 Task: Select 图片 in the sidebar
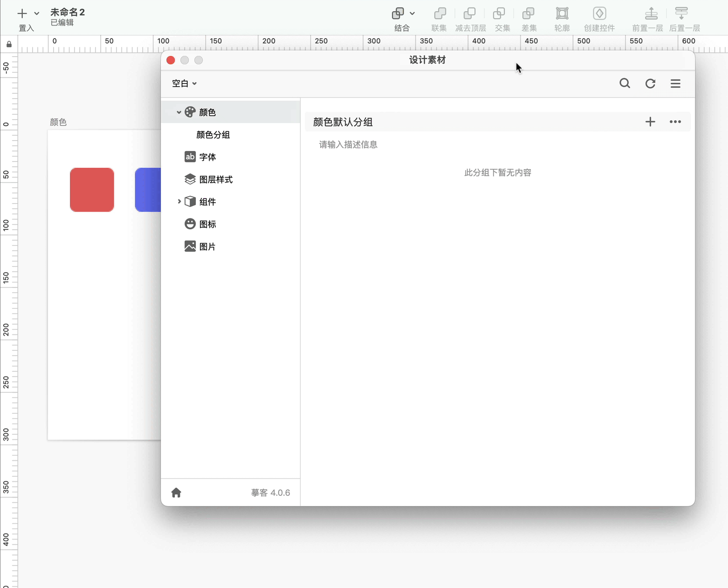(207, 246)
